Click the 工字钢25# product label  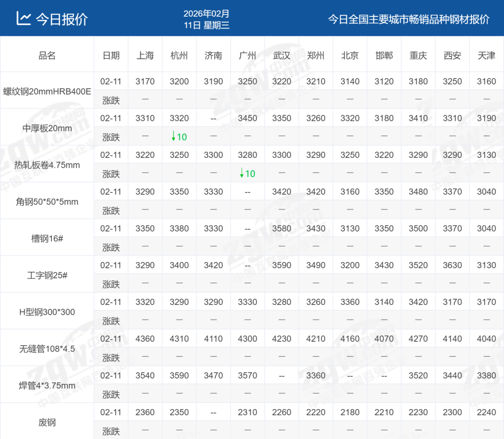pyautogui.click(x=47, y=275)
